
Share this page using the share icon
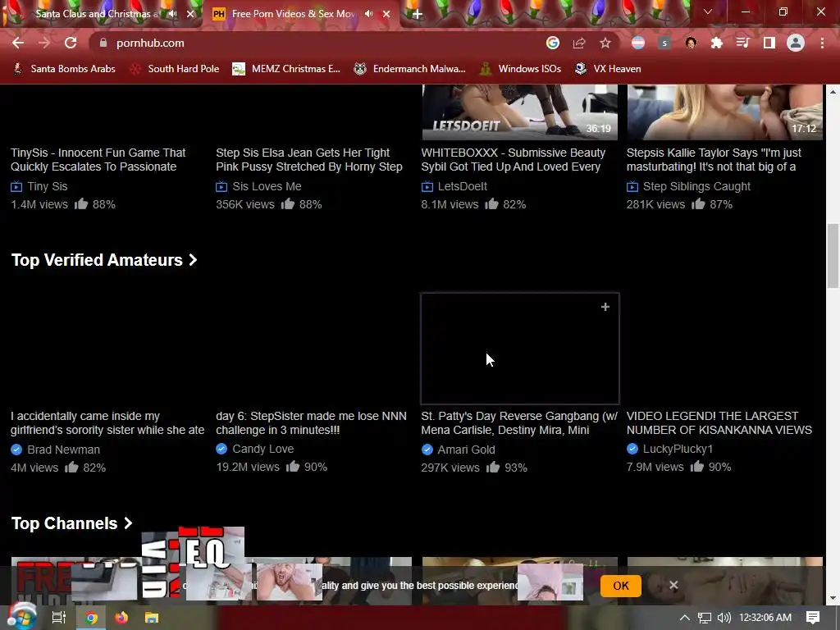pyautogui.click(x=579, y=43)
